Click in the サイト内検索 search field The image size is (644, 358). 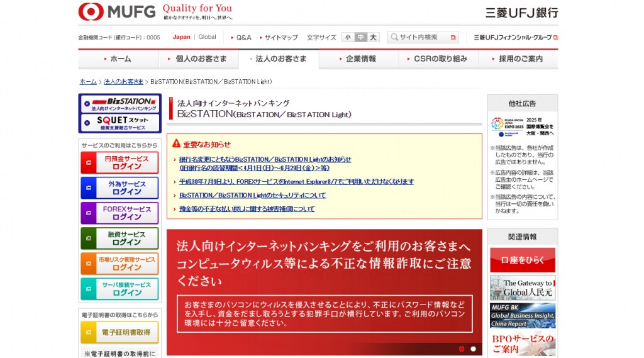click(x=423, y=37)
